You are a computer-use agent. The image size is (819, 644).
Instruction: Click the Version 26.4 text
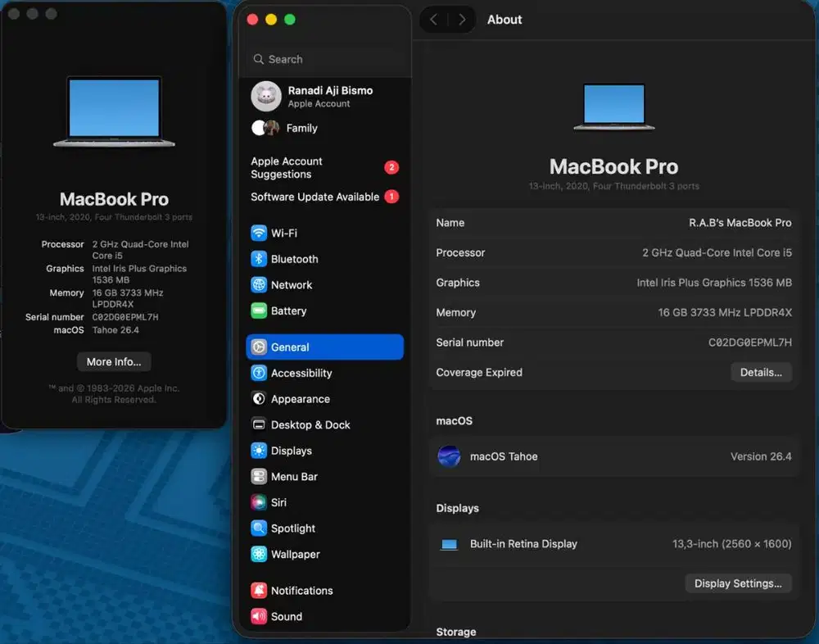tap(761, 456)
